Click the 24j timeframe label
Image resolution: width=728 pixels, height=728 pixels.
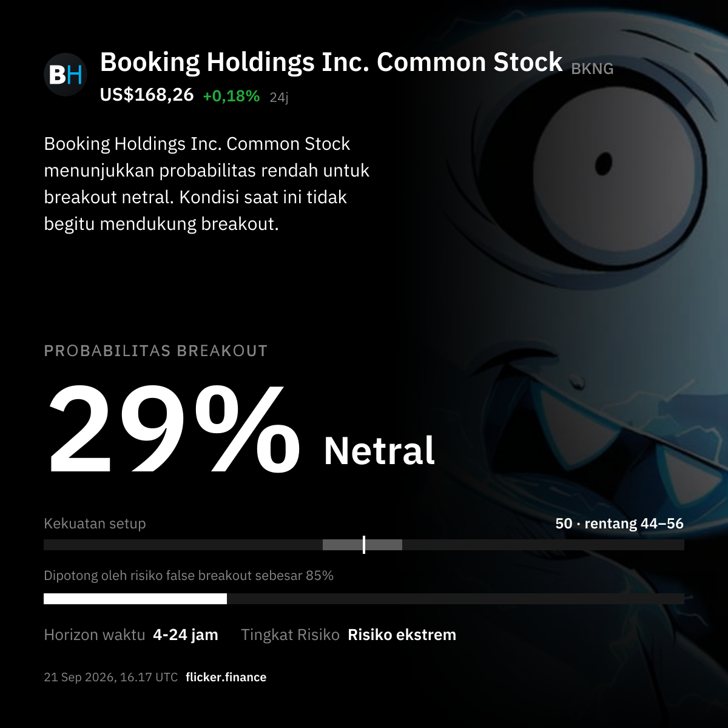pyautogui.click(x=279, y=97)
